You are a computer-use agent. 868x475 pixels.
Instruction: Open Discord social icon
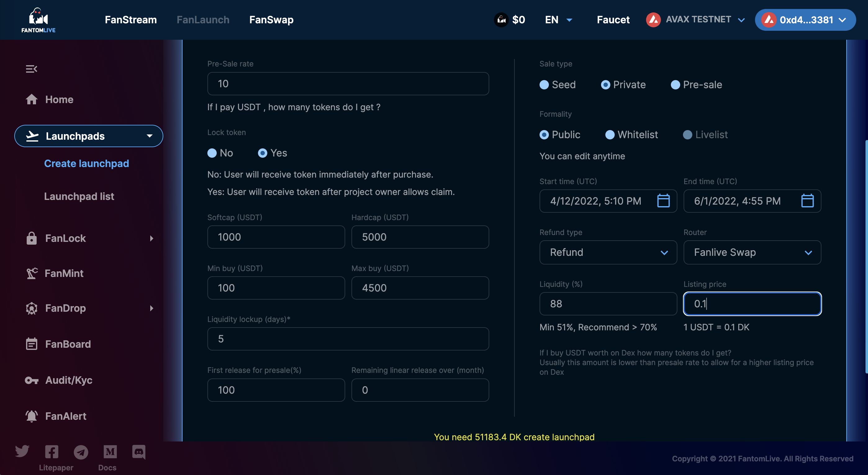click(138, 452)
